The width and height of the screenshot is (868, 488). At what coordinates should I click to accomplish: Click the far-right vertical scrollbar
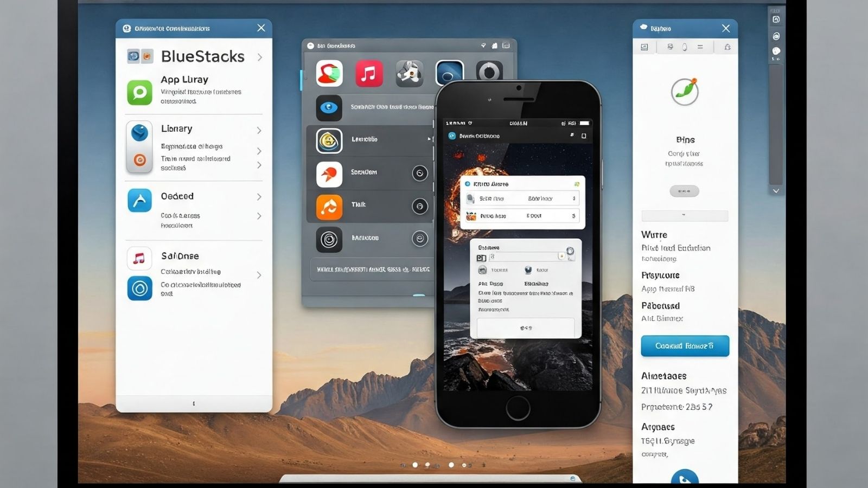pos(776,125)
